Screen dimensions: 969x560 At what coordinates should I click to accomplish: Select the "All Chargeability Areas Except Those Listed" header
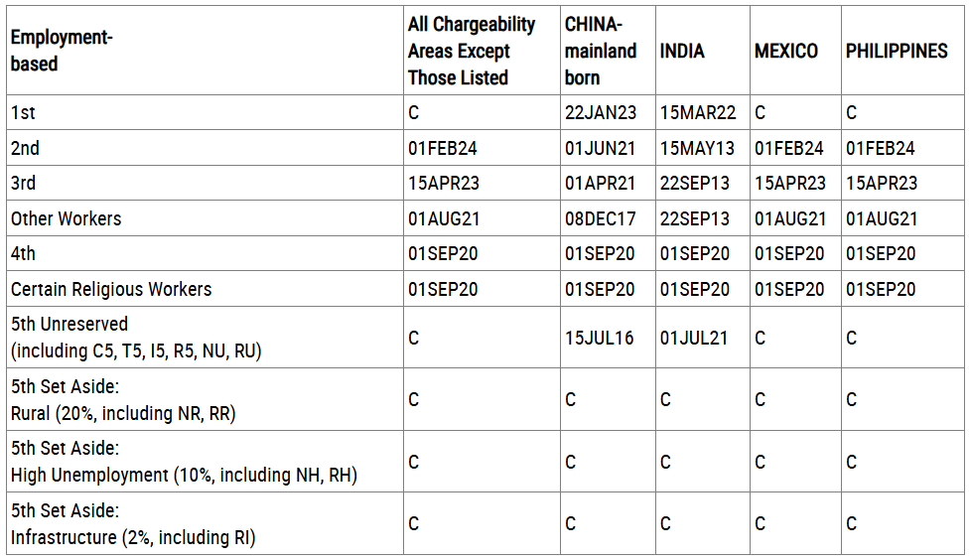(x=472, y=51)
